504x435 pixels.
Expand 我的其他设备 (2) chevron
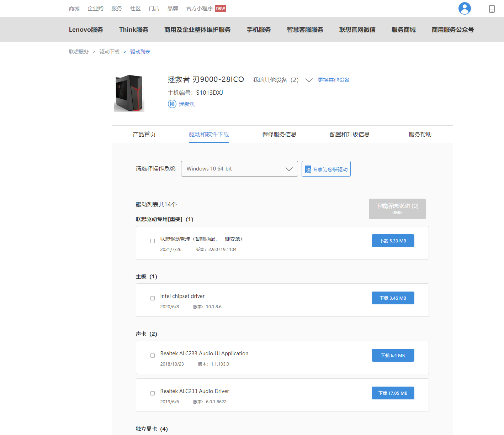309,80
